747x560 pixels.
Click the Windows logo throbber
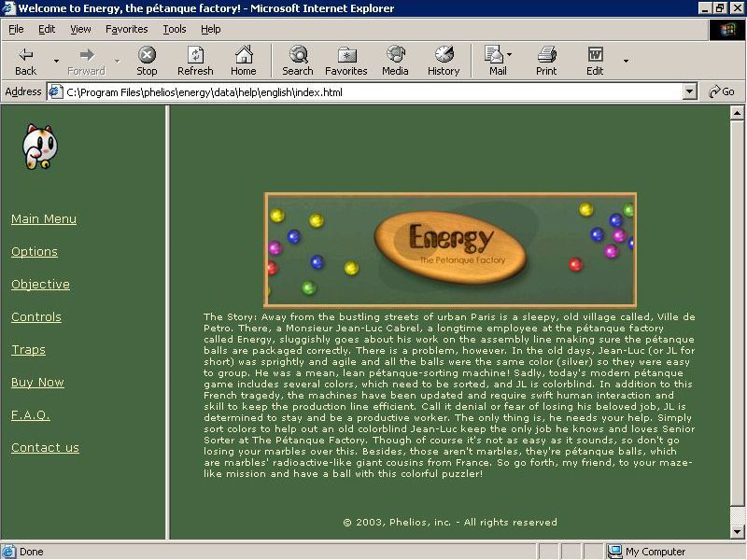coord(727,30)
